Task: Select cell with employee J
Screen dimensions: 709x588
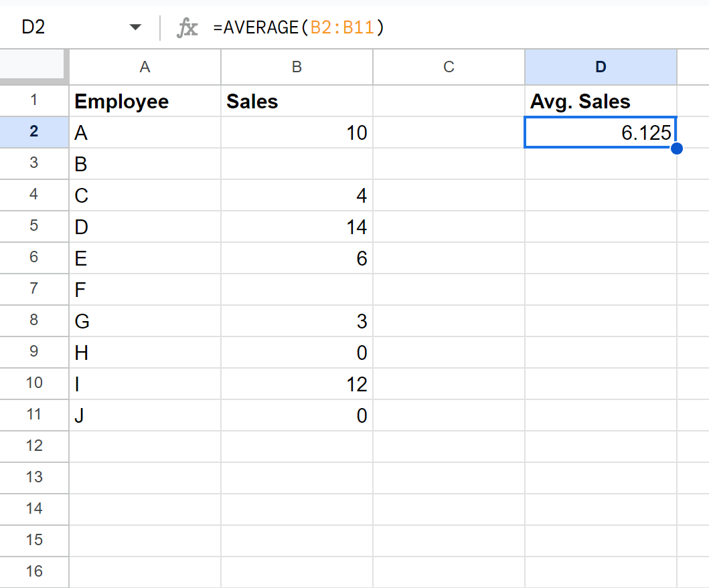Action: [x=145, y=415]
